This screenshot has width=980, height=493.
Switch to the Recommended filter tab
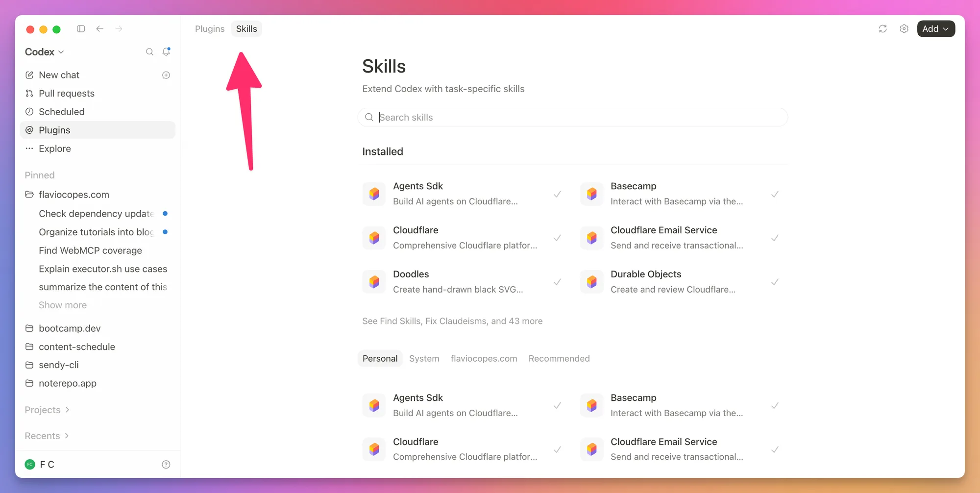point(559,359)
